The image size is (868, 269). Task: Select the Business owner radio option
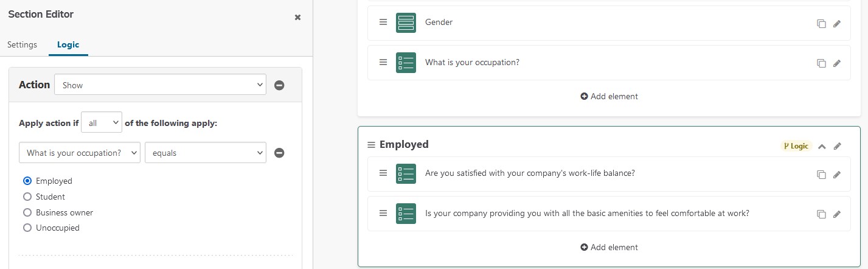(27, 212)
